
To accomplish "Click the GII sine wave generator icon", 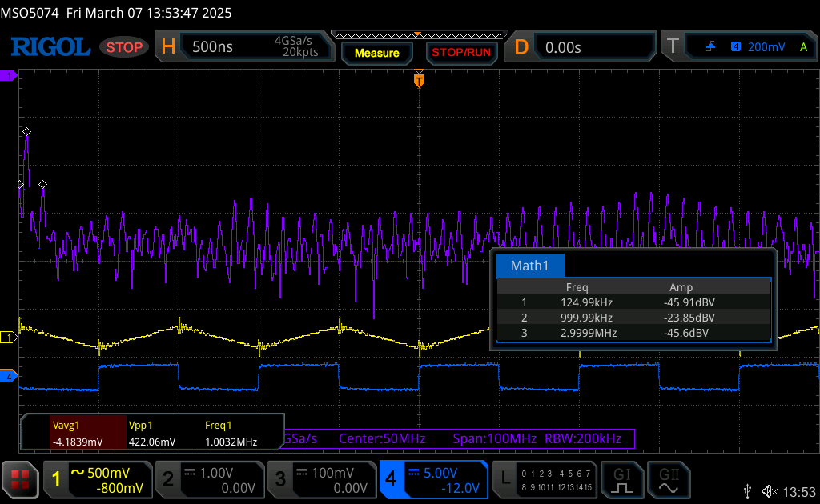I will [667, 480].
